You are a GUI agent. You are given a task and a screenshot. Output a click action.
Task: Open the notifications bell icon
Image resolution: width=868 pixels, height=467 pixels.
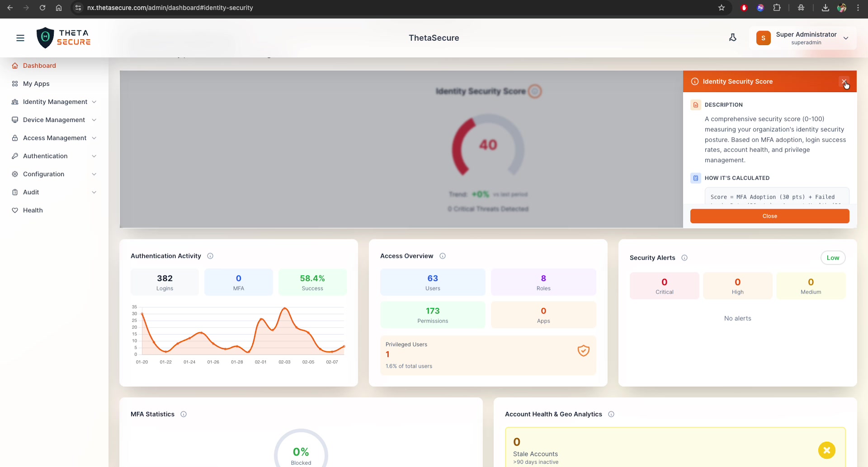point(732,38)
